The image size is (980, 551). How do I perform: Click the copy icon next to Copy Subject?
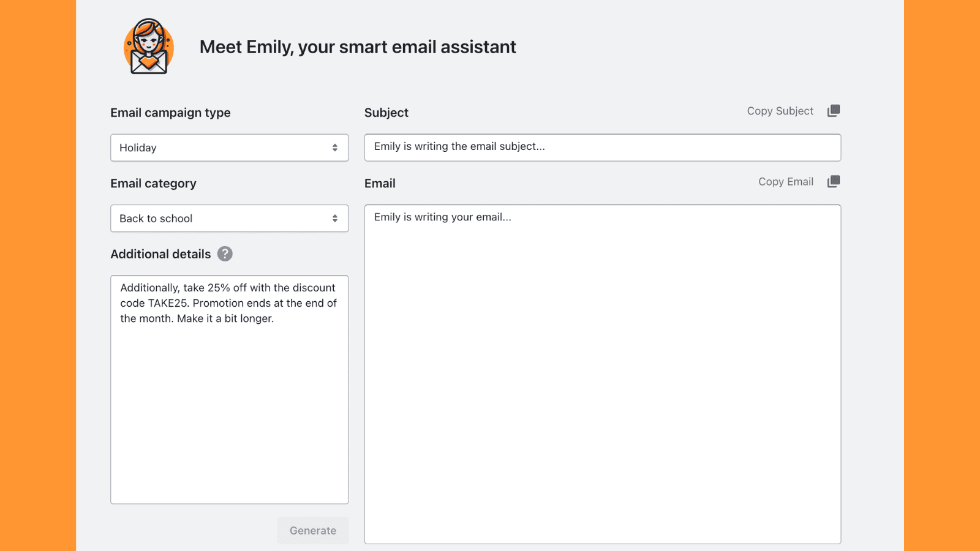(834, 111)
